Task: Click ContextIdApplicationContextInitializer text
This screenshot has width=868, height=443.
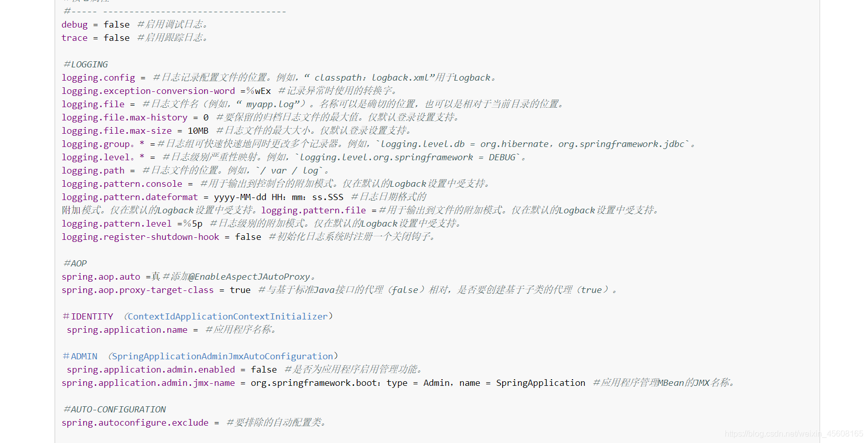Action: coord(228,316)
